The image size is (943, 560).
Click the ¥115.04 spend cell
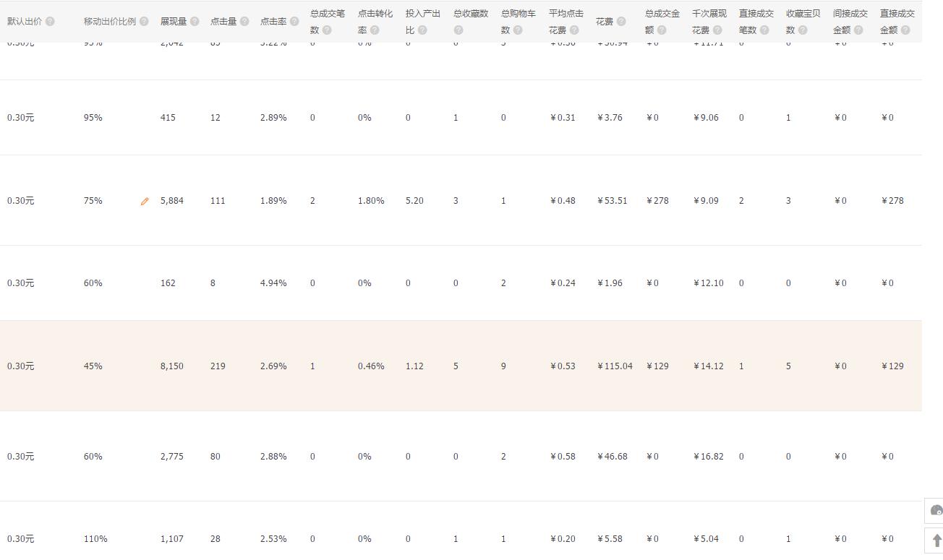(615, 366)
